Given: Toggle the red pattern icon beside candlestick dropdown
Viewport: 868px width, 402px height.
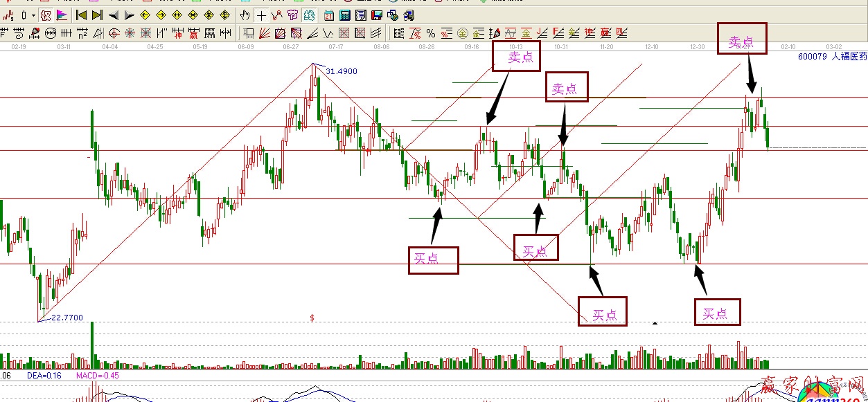Looking at the screenshot, I should coord(45,15).
